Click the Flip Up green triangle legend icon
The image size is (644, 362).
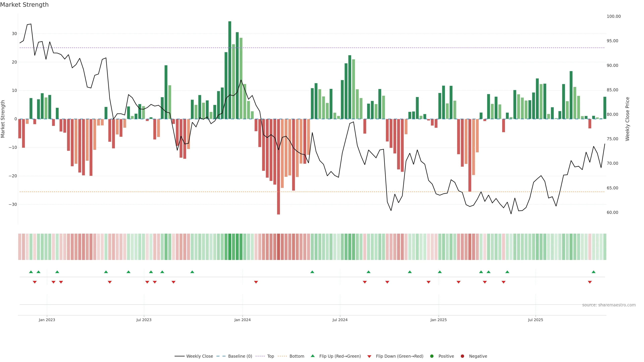click(x=312, y=356)
